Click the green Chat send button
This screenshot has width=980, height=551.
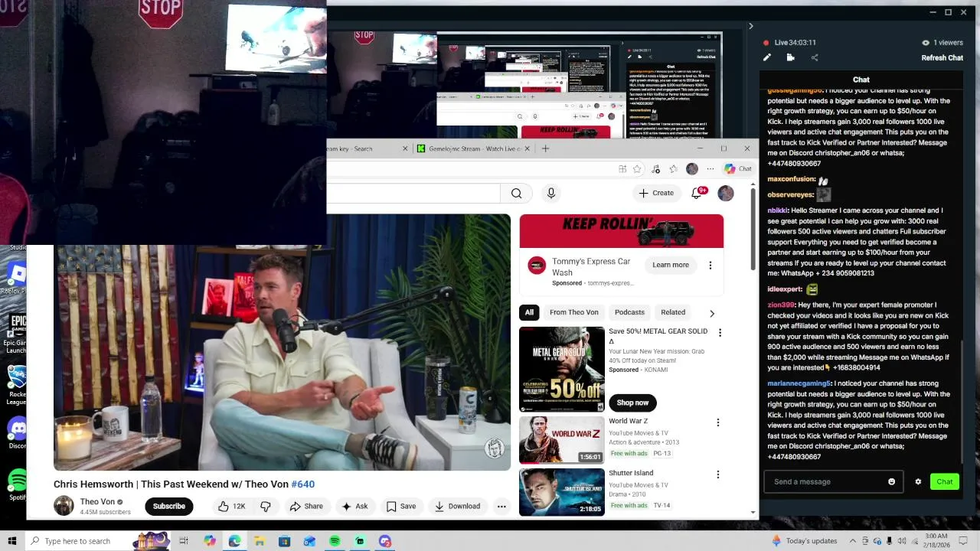click(945, 481)
